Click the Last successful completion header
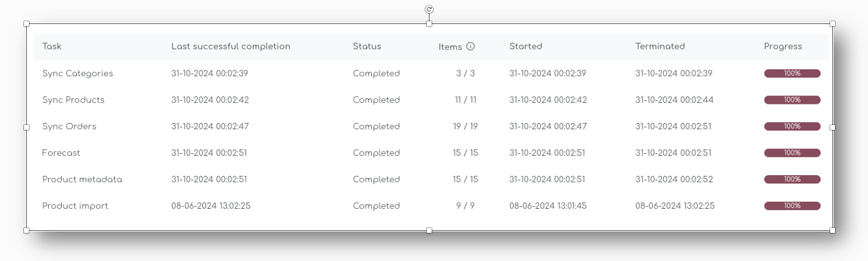Viewport: 868px width, 261px height. (x=231, y=47)
